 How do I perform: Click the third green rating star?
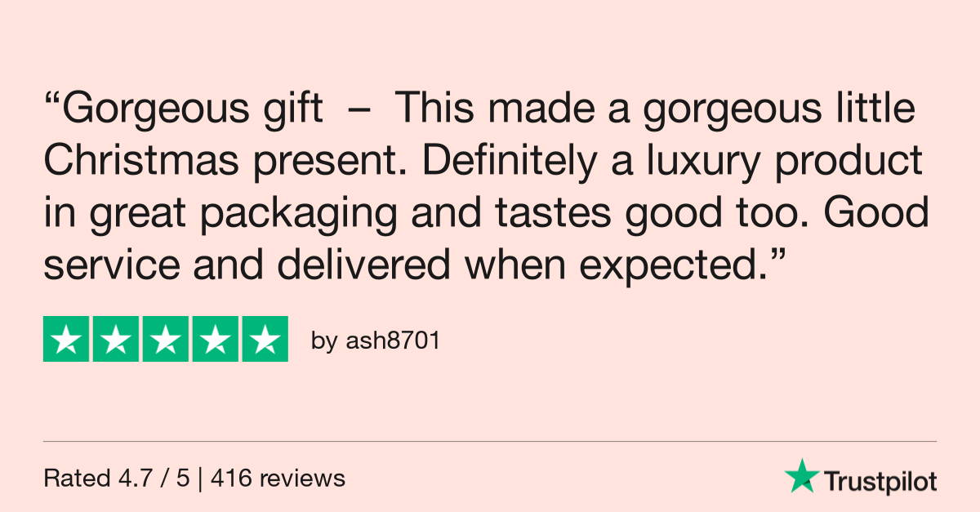point(166,339)
